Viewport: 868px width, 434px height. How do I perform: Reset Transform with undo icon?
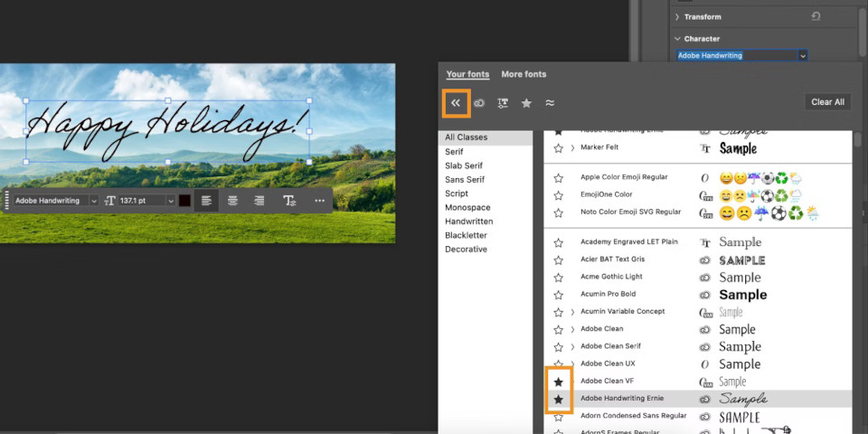tap(816, 16)
